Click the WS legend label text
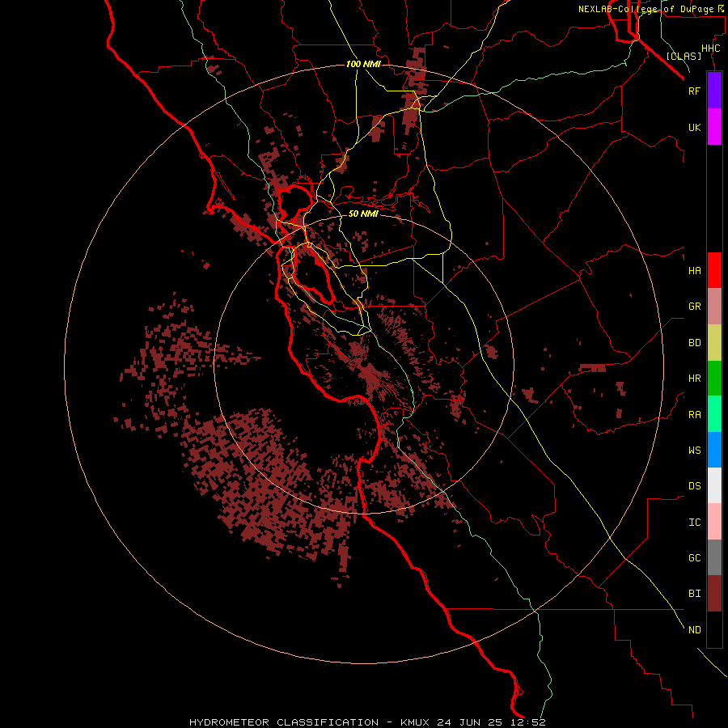This screenshot has width=728, height=728. coord(694,451)
